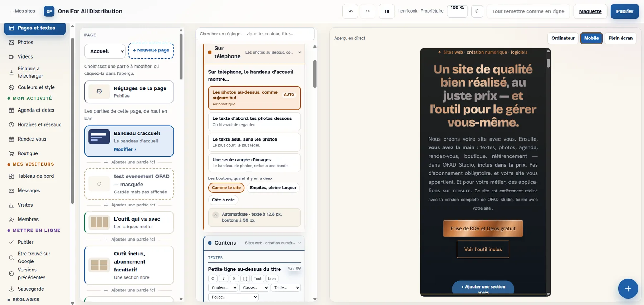The width and height of the screenshot is (644, 305).
Task: Open Pages et textes in sidebar
Action: coord(35,28)
